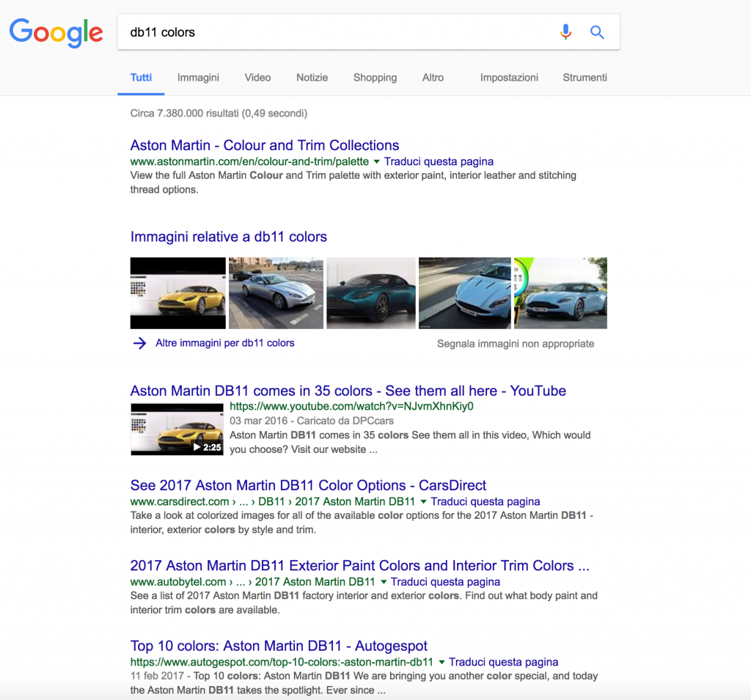This screenshot has height=700, width=751.
Task: Click the youtube.com watch URL
Action: pos(351,407)
